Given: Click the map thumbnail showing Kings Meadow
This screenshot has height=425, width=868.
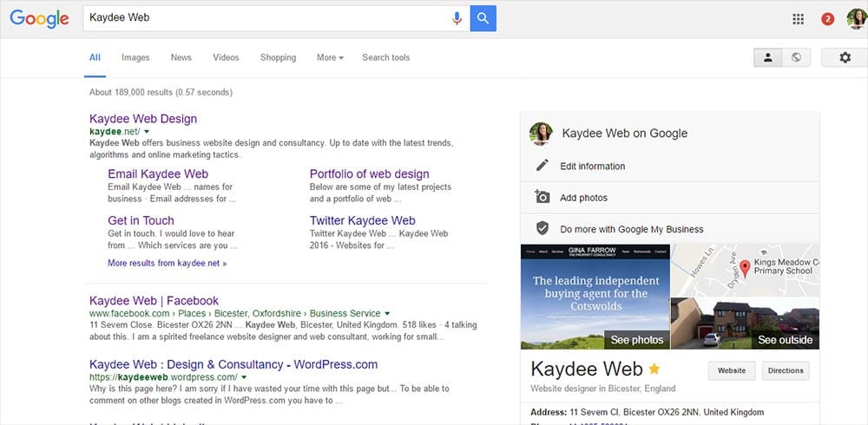Looking at the screenshot, I should [745, 270].
